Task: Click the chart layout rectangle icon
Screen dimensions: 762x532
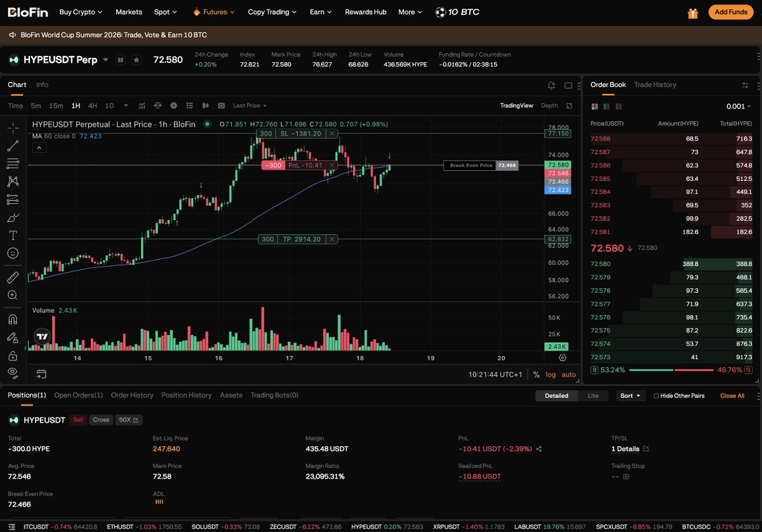Action: (568, 85)
